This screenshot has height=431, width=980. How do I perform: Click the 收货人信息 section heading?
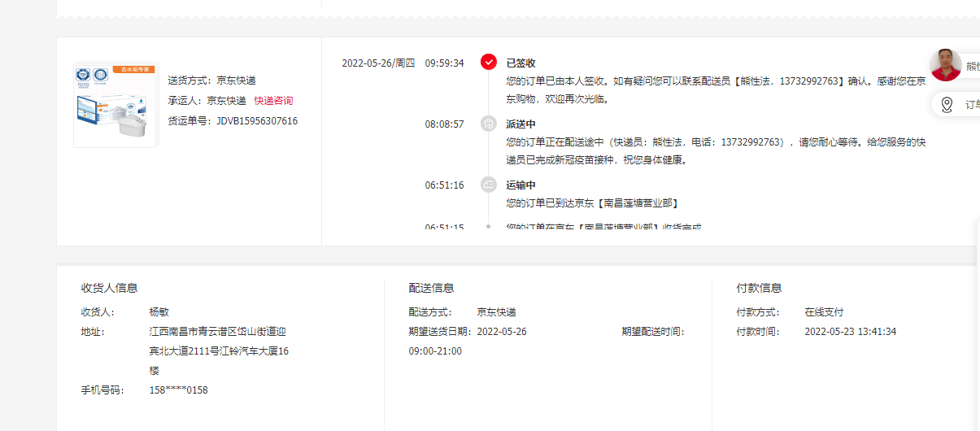109,288
